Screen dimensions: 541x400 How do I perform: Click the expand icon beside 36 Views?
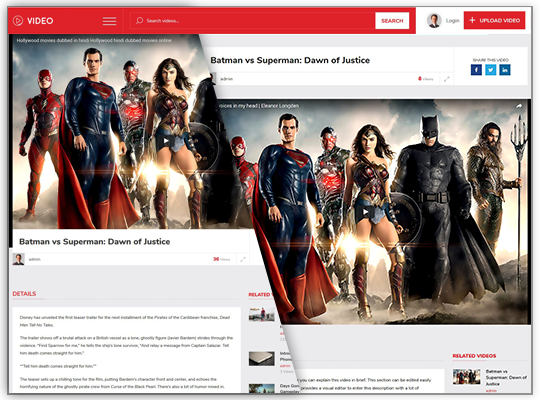pos(243,259)
